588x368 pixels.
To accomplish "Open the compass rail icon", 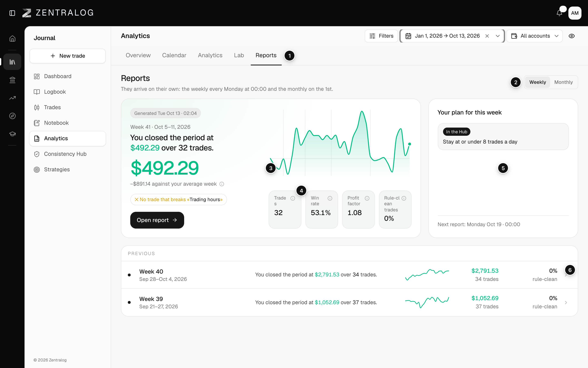I will pos(12,116).
